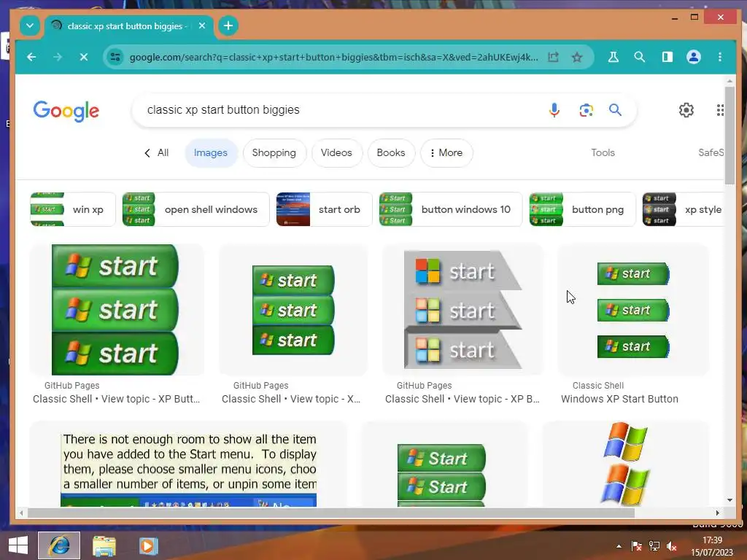Viewport: 747px width, 560px height.
Task: Click the scroll down arrow
Action: (729, 500)
